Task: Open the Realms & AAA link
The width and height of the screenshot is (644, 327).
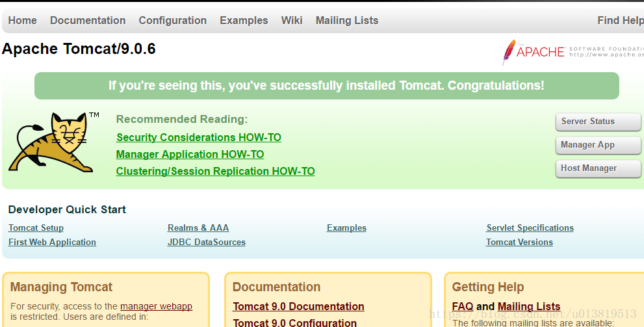Action: point(198,228)
